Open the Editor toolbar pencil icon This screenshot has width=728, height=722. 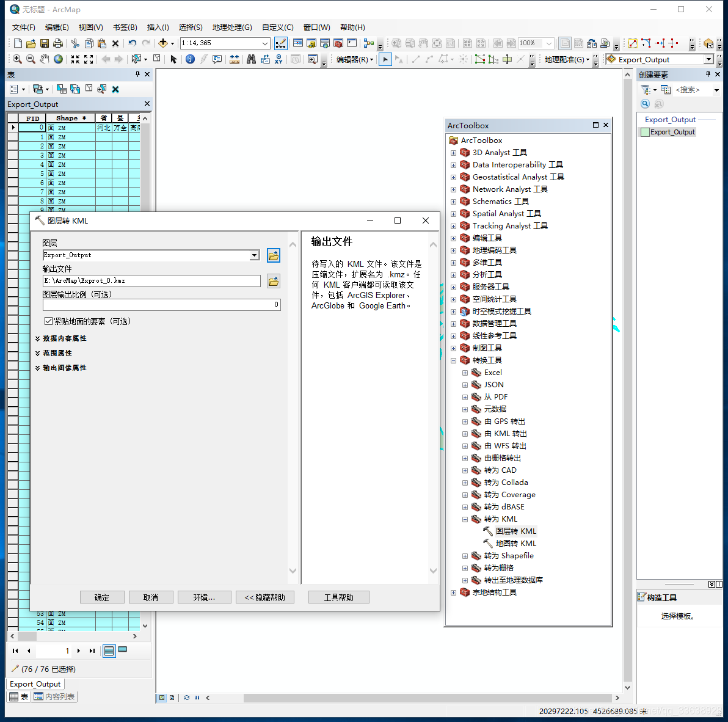[x=280, y=43]
